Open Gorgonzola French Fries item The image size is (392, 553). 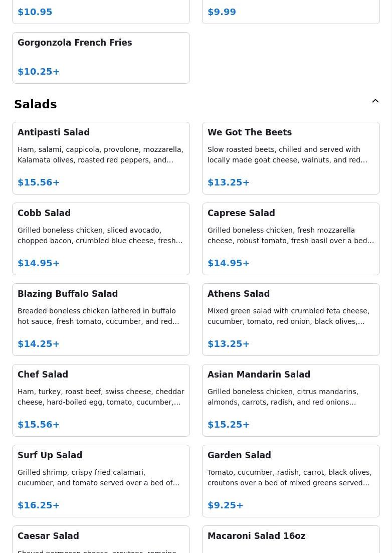point(101,58)
